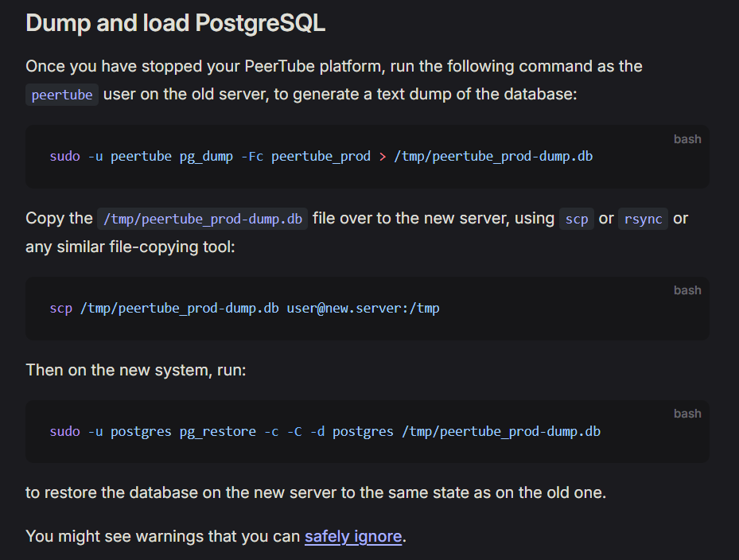
Task: Open the "safely ignore" link
Action: (x=353, y=536)
